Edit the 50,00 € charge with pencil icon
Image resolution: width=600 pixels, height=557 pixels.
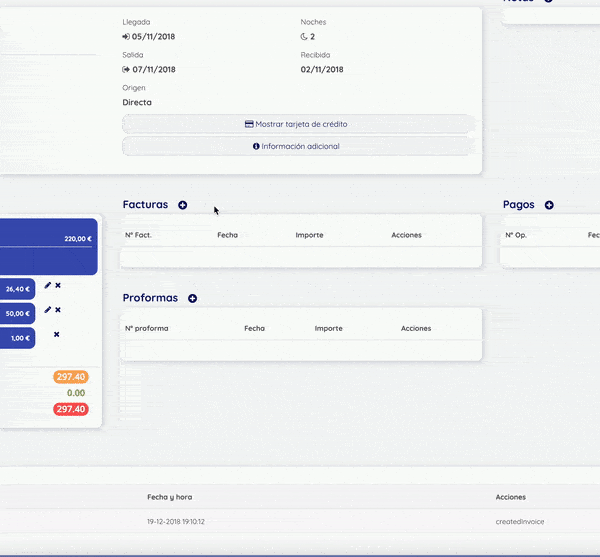click(x=47, y=310)
